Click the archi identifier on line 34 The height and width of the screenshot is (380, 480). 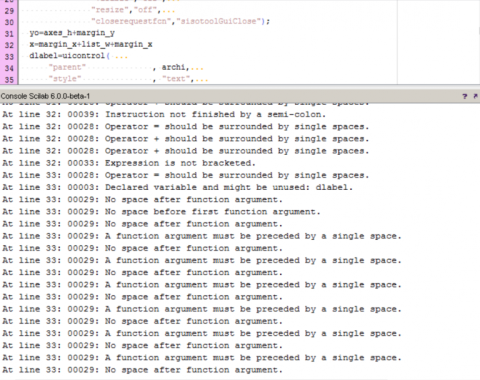click(173, 67)
